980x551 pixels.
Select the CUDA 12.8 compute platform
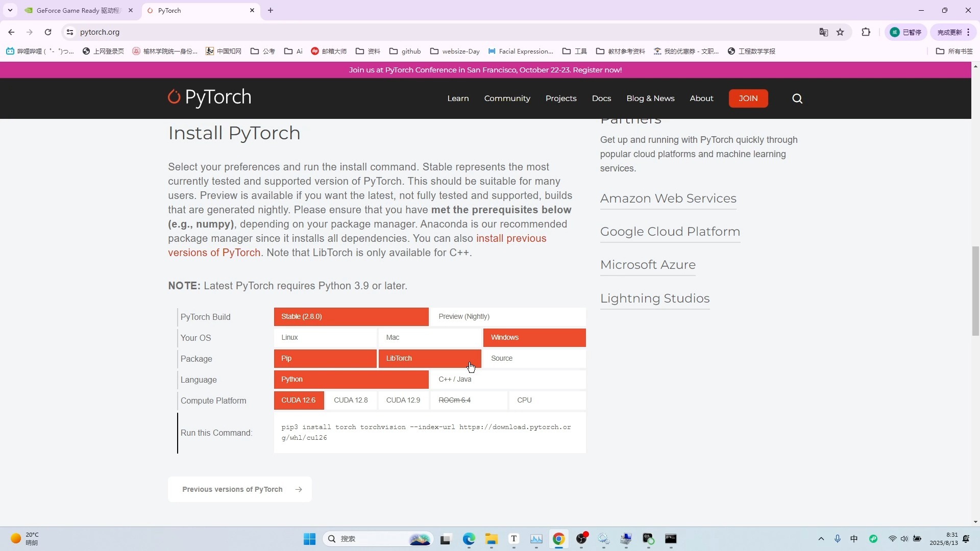point(351,400)
